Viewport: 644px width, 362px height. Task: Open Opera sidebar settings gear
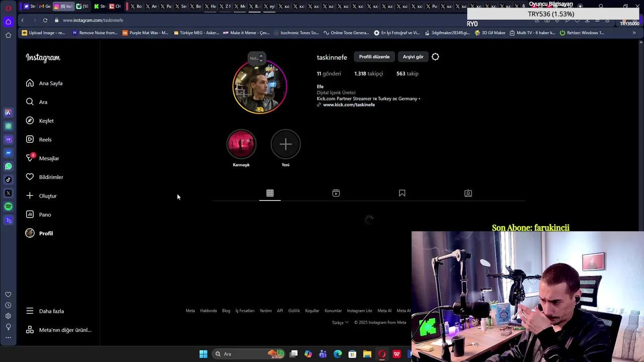(x=8, y=316)
